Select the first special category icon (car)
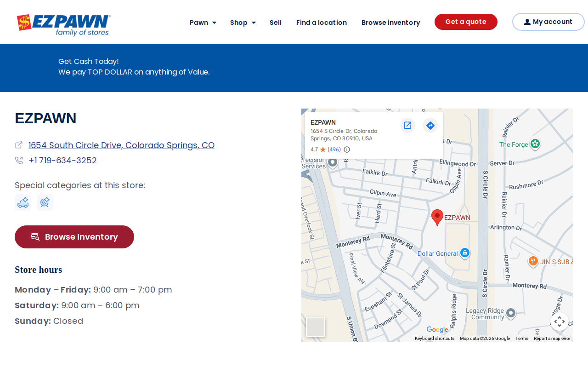 (x=23, y=202)
